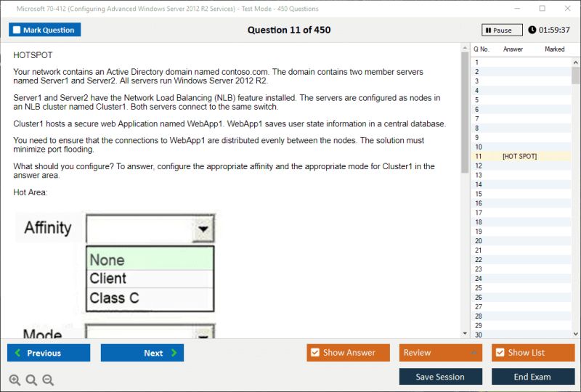This screenshot has height=392, width=581.
Task: Select question 8 in the list
Action: 521,128
